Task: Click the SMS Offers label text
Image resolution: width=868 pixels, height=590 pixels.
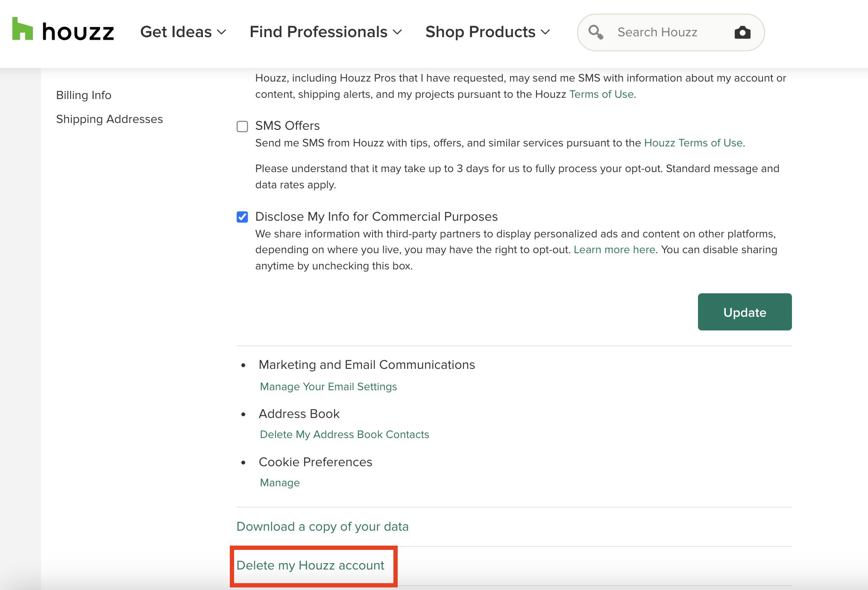Action: coord(287,126)
